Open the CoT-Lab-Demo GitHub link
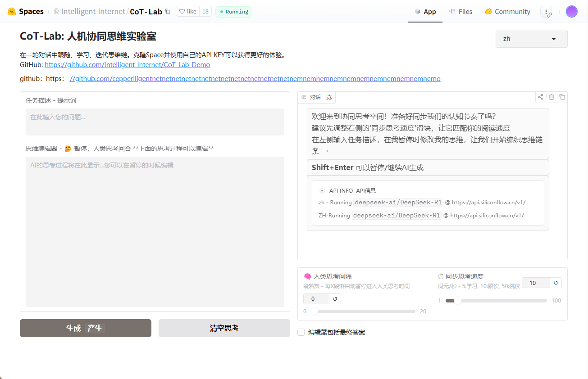This screenshot has height=379, width=588. (x=128, y=65)
